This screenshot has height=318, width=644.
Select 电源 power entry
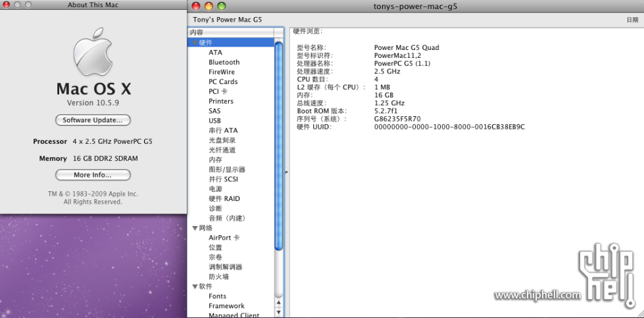[215, 189]
